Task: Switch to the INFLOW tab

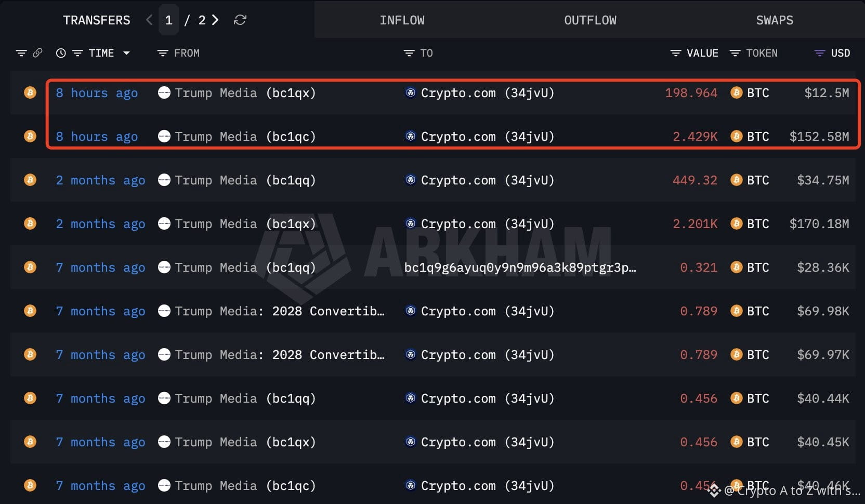Action: click(x=402, y=20)
